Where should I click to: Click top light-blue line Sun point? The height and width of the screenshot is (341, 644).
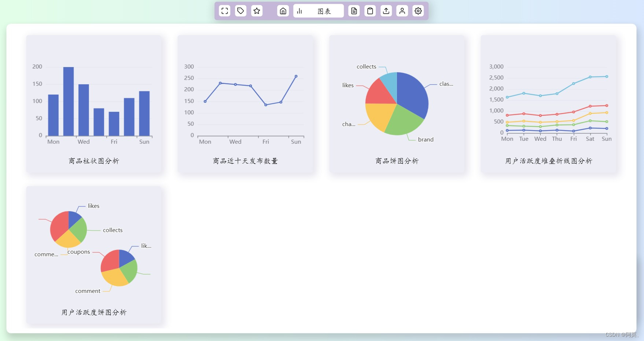click(607, 77)
